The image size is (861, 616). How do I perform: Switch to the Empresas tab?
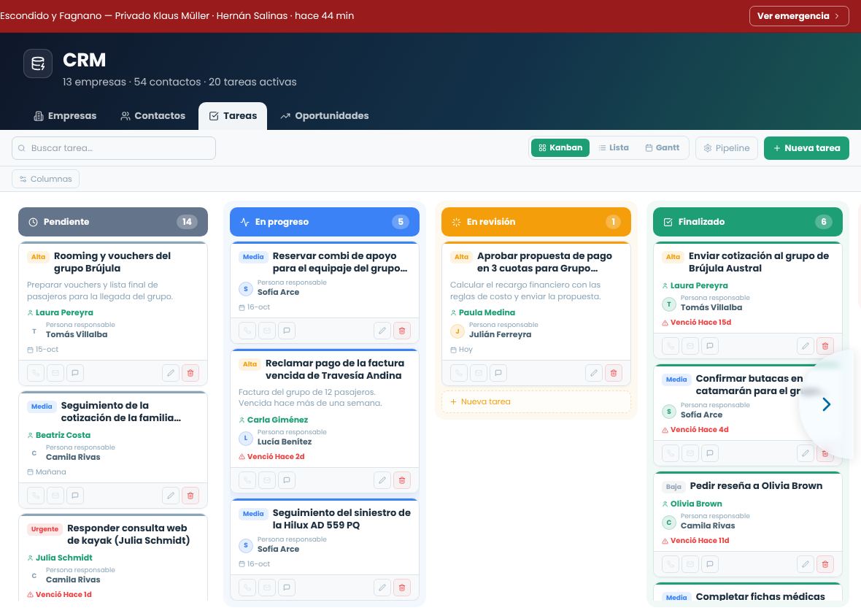66,116
